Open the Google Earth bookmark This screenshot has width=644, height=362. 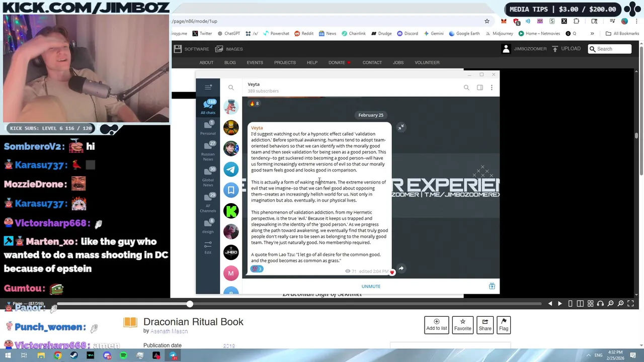464,34
